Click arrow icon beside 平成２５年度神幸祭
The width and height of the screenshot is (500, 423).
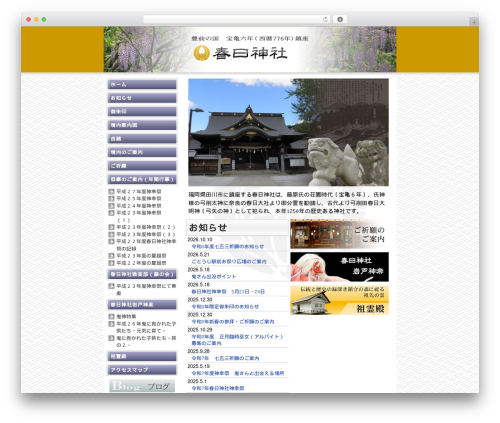[111, 198]
